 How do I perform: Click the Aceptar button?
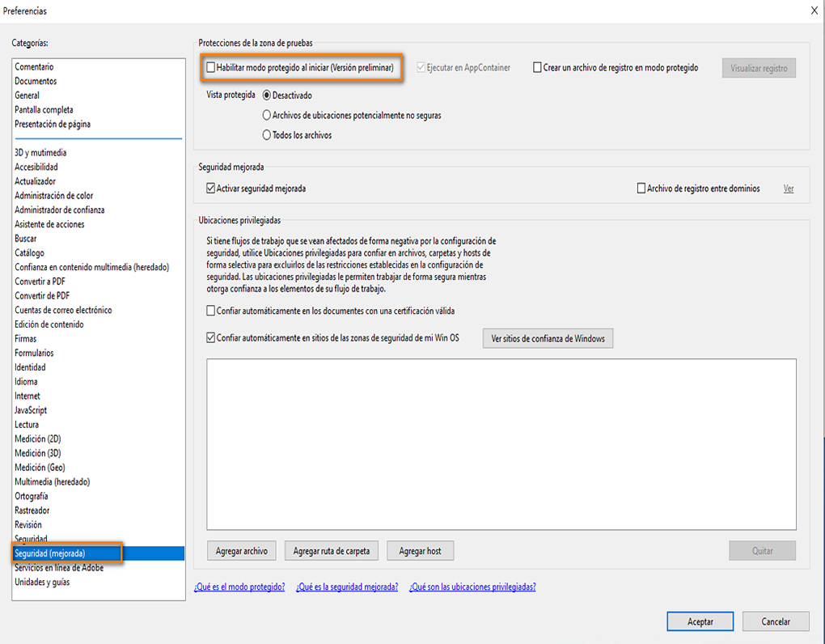click(699, 621)
